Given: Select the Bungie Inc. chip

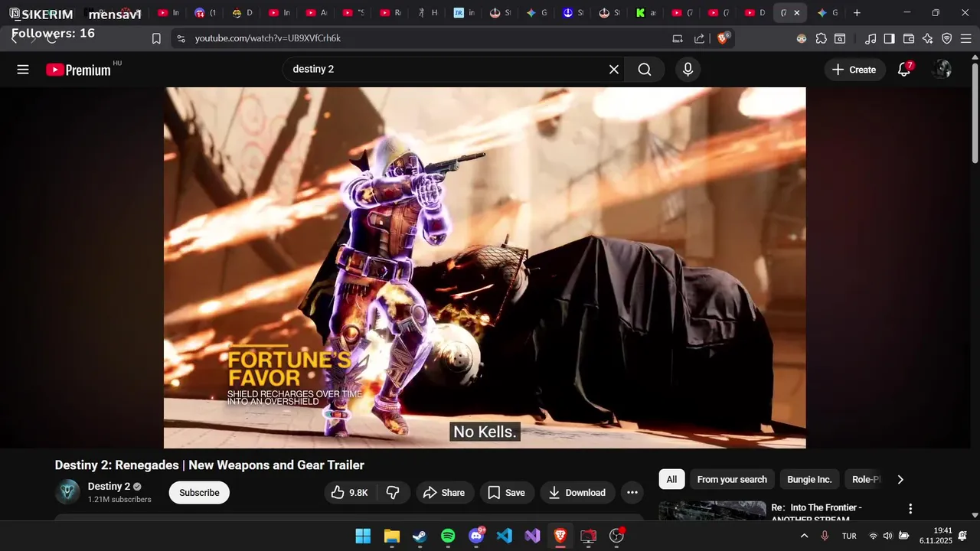Looking at the screenshot, I should pos(809,480).
